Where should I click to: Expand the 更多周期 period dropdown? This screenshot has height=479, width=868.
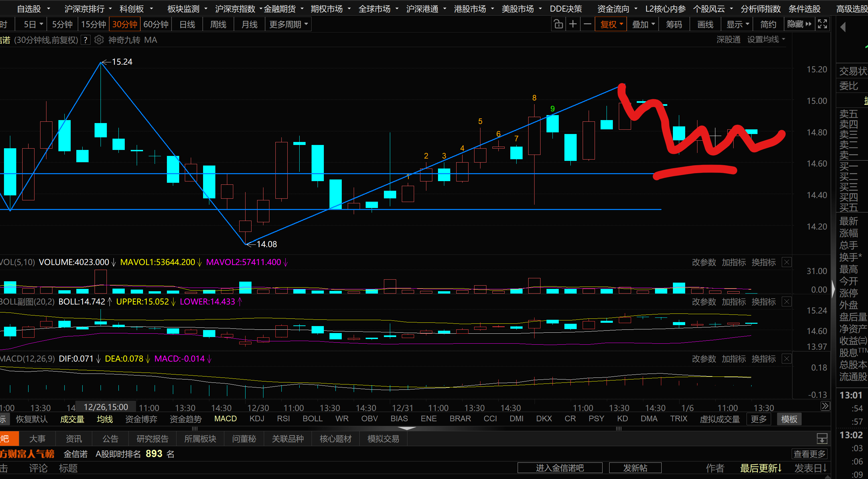point(288,24)
